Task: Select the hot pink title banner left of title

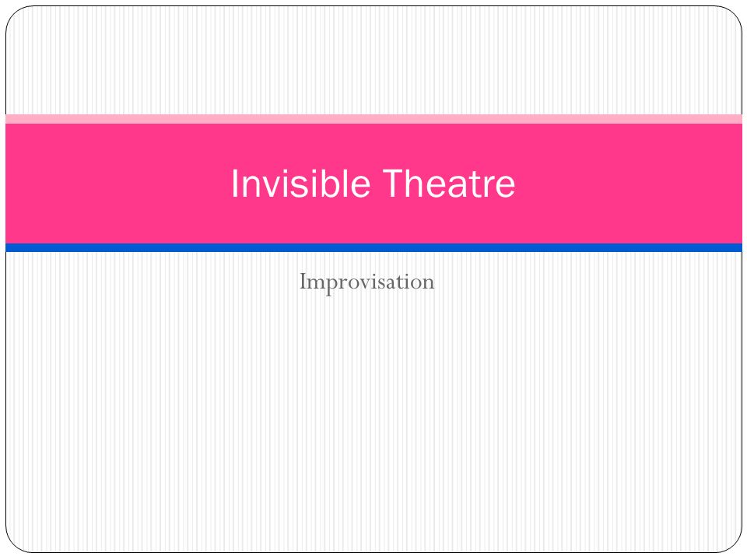Action: (117, 184)
